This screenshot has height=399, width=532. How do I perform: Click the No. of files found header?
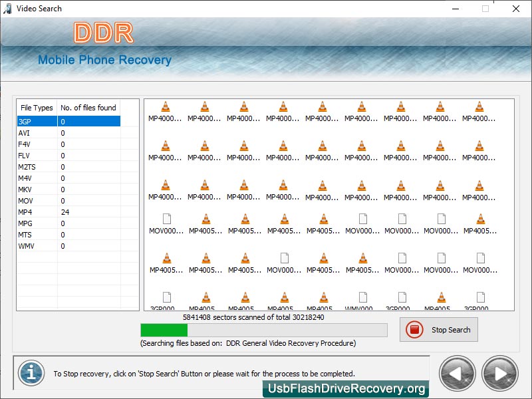[x=88, y=108]
